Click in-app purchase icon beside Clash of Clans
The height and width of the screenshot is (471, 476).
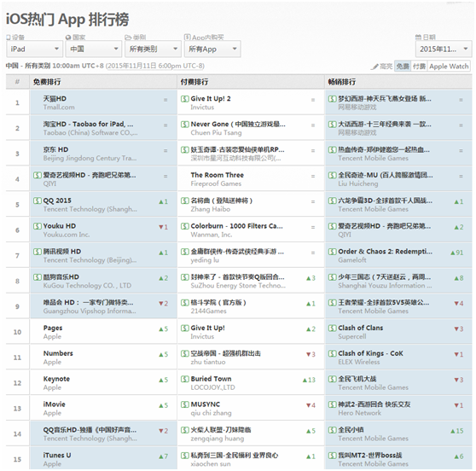(333, 329)
